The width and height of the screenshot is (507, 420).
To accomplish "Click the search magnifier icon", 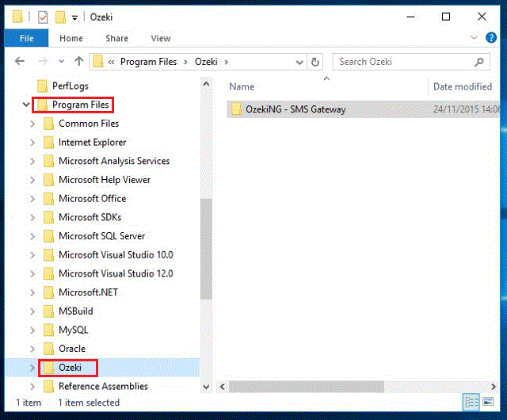I will pyautogui.click(x=479, y=62).
